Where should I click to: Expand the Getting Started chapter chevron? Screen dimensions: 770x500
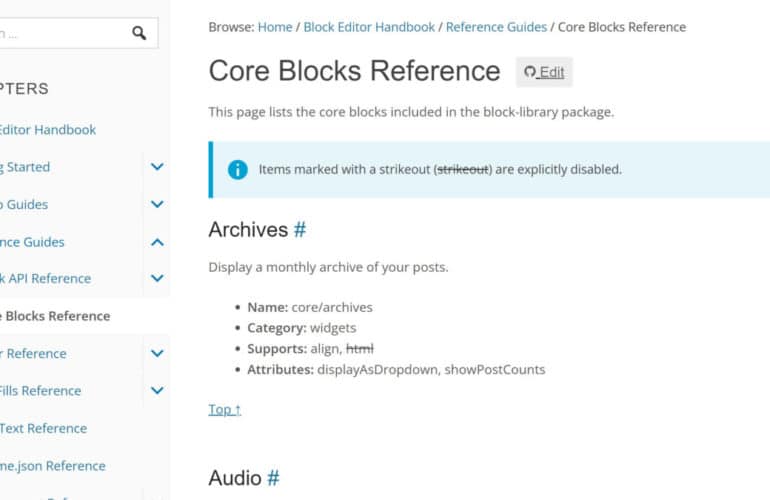coord(157,167)
